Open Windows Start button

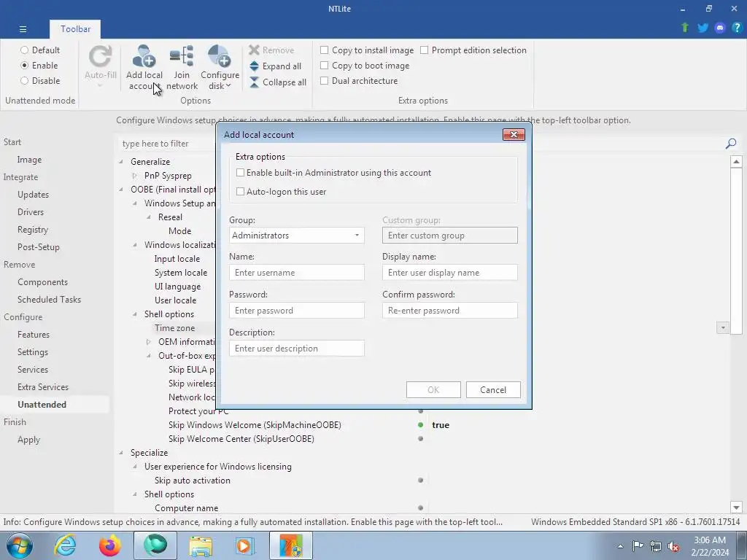[19, 545]
